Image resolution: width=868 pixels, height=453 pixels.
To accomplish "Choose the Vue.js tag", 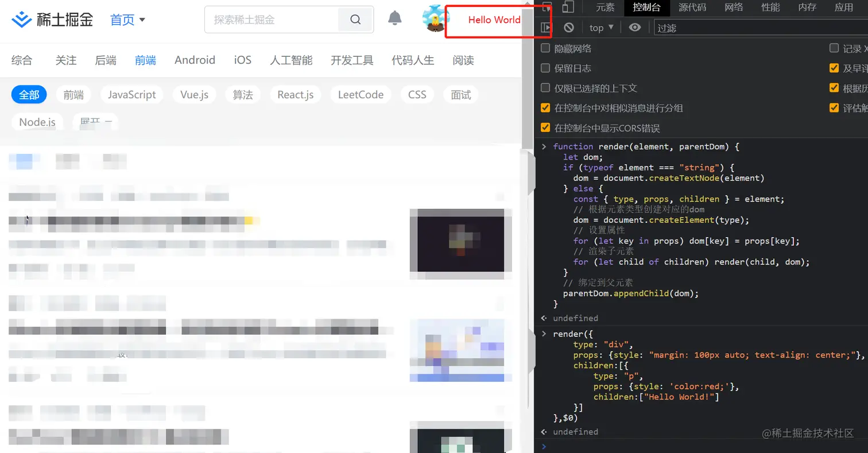I will 195,95.
